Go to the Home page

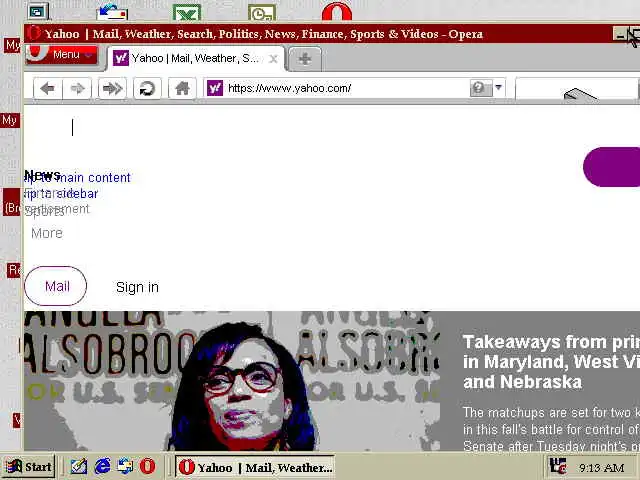click(x=182, y=88)
